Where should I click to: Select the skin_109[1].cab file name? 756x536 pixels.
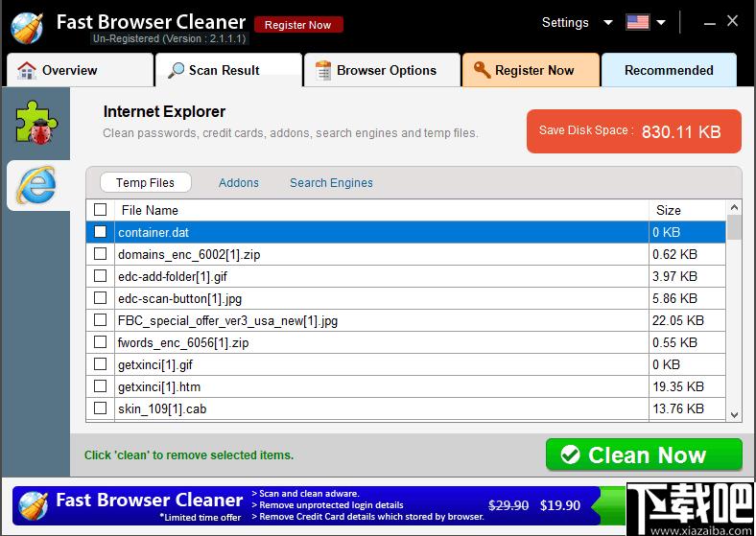tap(162, 409)
